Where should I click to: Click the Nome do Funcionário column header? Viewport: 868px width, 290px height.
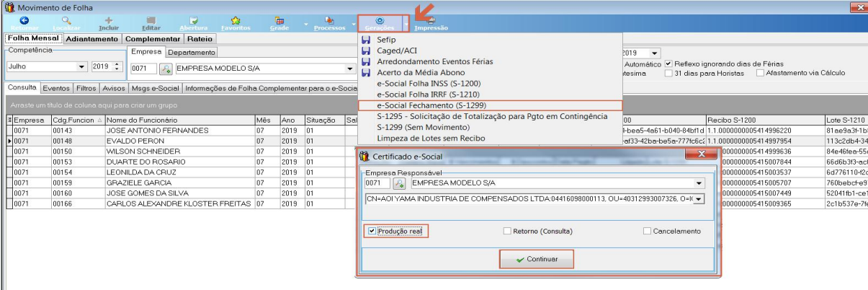179,120
